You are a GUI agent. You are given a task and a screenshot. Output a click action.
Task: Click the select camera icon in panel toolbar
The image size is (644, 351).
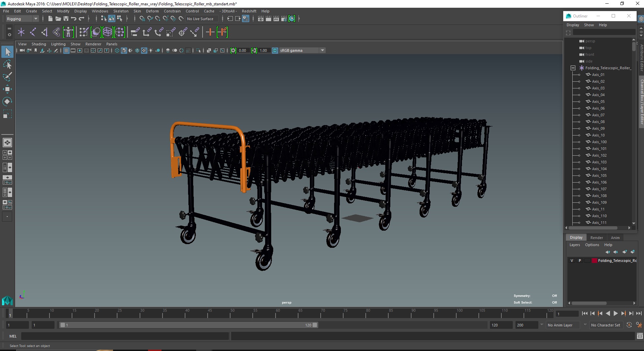(x=22, y=50)
